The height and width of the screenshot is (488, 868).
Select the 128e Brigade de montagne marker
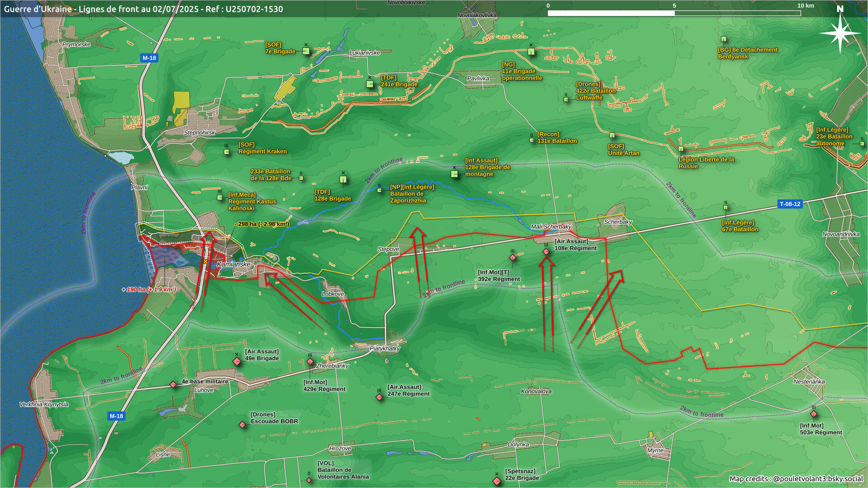[x=454, y=174]
